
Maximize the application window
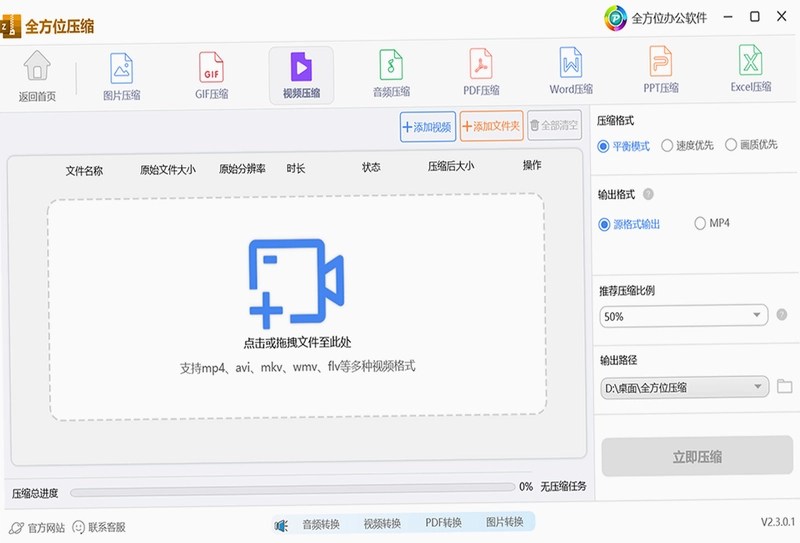(755, 16)
